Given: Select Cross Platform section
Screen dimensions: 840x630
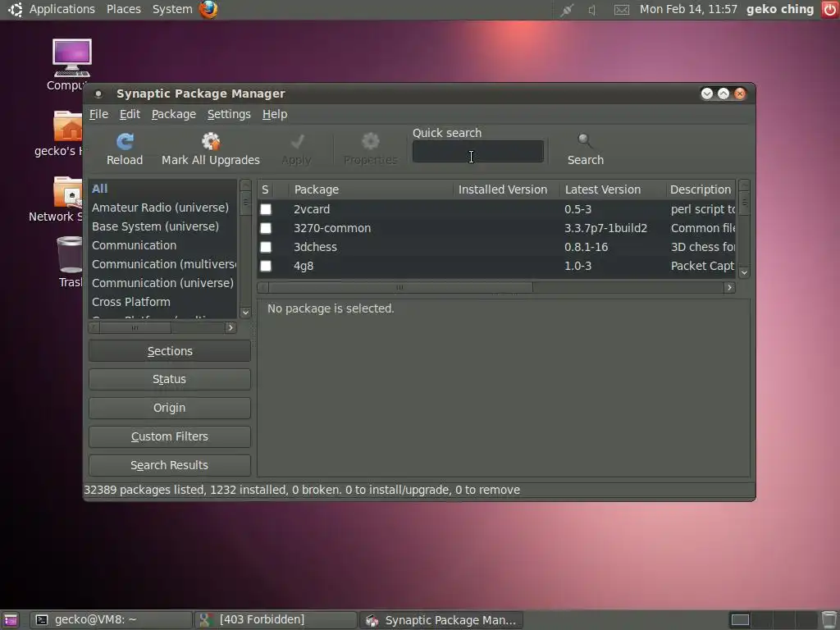Looking at the screenshot, I should click(x=162, y=302).
